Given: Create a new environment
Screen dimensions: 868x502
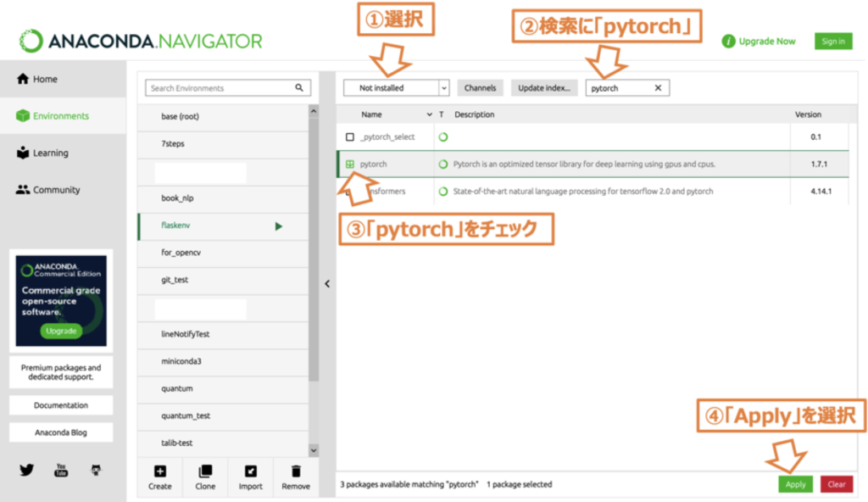Looking at the screenshot, I should 160,477.
